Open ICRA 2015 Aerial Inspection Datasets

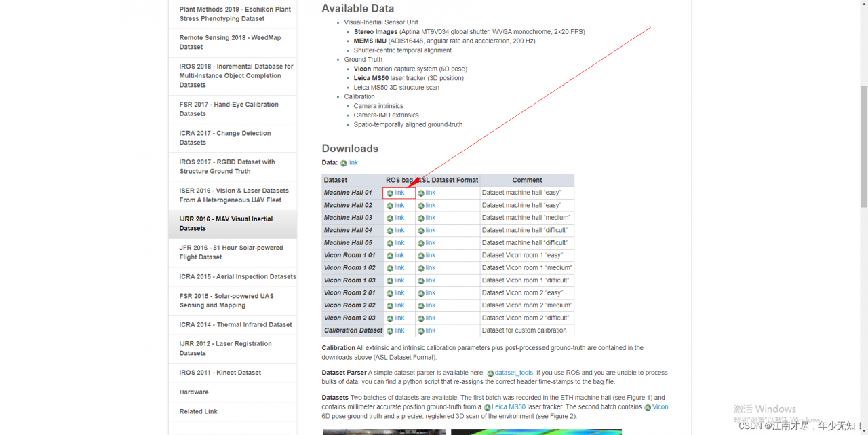tap(233, 277)
